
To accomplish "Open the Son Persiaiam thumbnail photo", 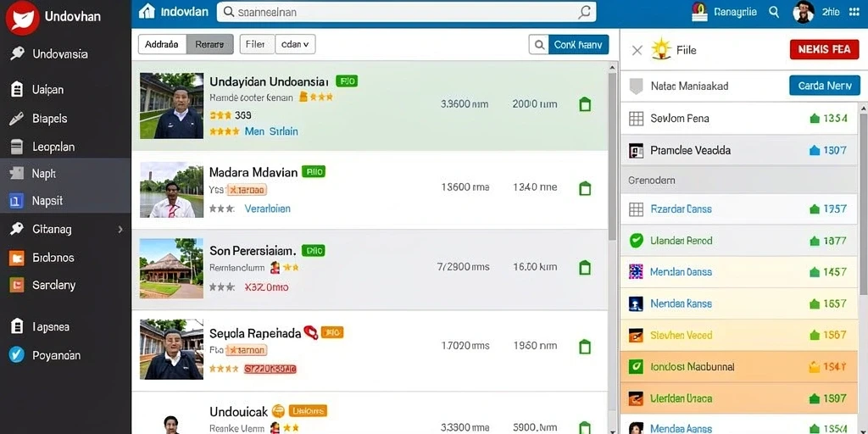I will [171, 268].
